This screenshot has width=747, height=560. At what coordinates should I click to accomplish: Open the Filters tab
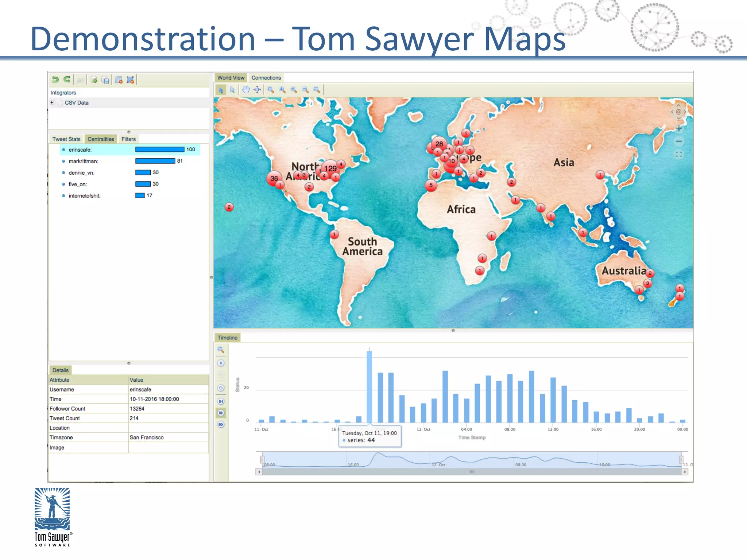[x=128, y=139]
